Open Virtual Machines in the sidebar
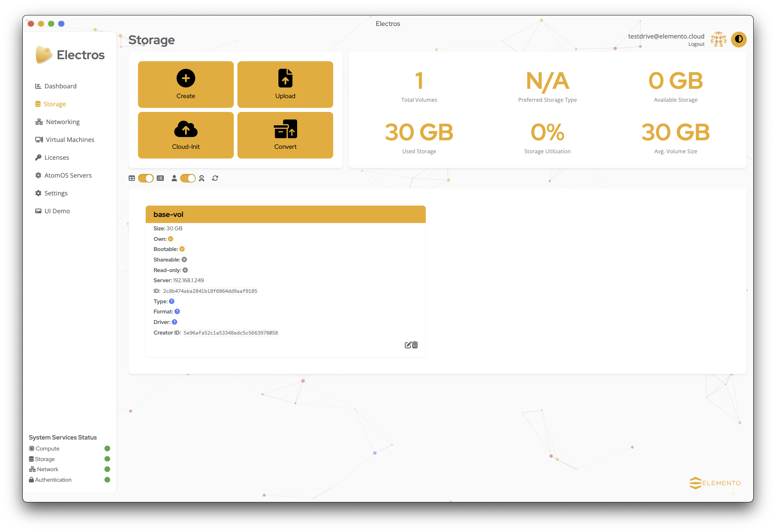The height and width of the screenshot is (532, 776). click(65, 139)
